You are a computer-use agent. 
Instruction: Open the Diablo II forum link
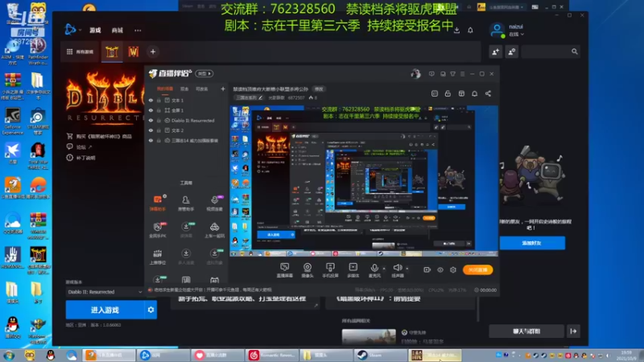tap(80, 147)
